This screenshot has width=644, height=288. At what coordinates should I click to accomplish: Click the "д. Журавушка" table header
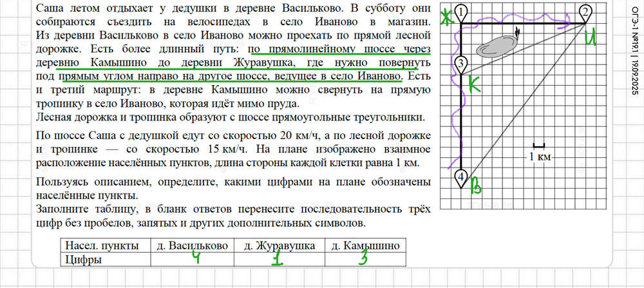[278, 245]
